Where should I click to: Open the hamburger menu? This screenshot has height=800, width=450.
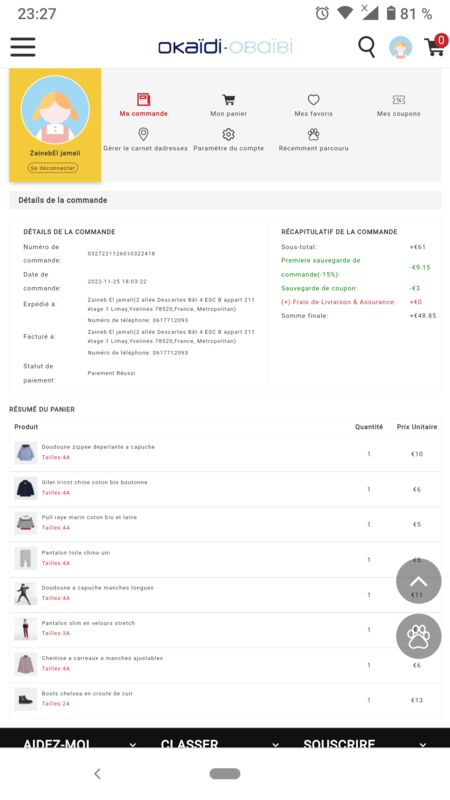[22, 47]
